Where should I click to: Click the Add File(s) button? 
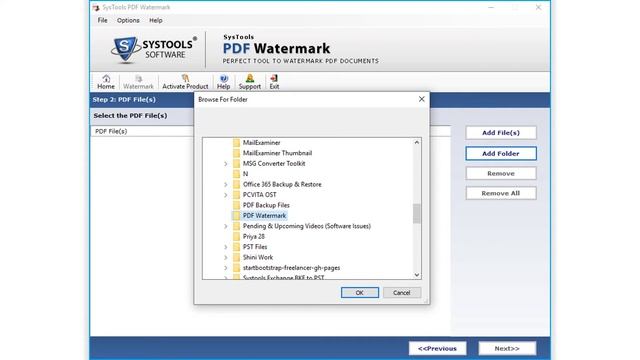coord(501,133)
